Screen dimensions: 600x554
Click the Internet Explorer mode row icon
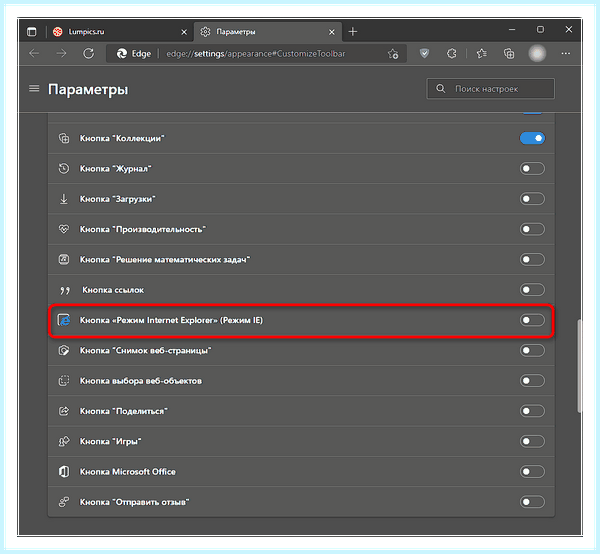64,320
